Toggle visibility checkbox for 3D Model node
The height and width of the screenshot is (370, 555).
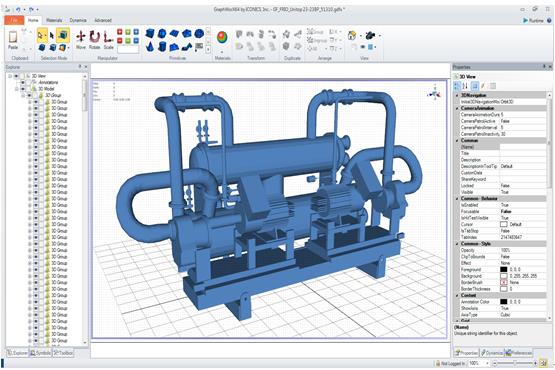[23, 89]
